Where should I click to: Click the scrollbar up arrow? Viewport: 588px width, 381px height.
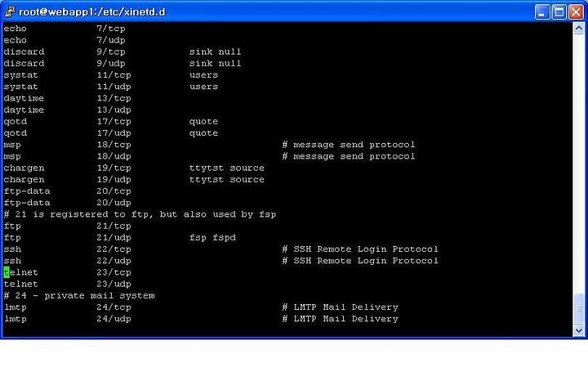click(x=579, y=28)
